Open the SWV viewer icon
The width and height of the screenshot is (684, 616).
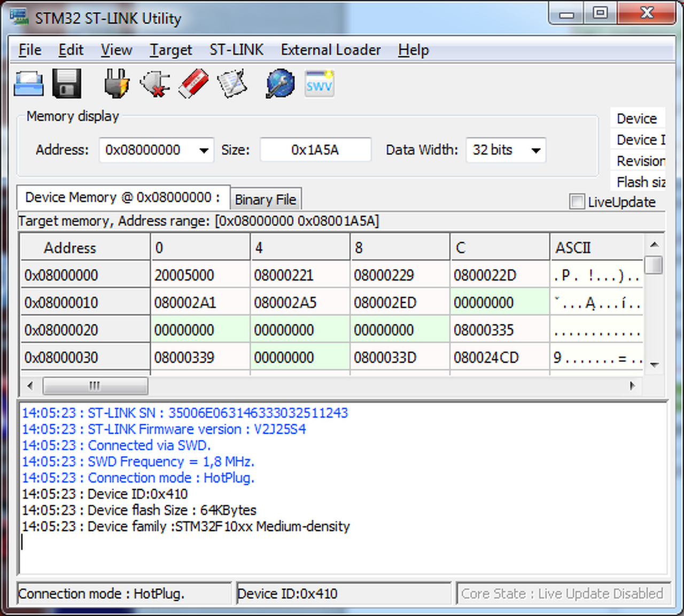(x=320, y=84)
